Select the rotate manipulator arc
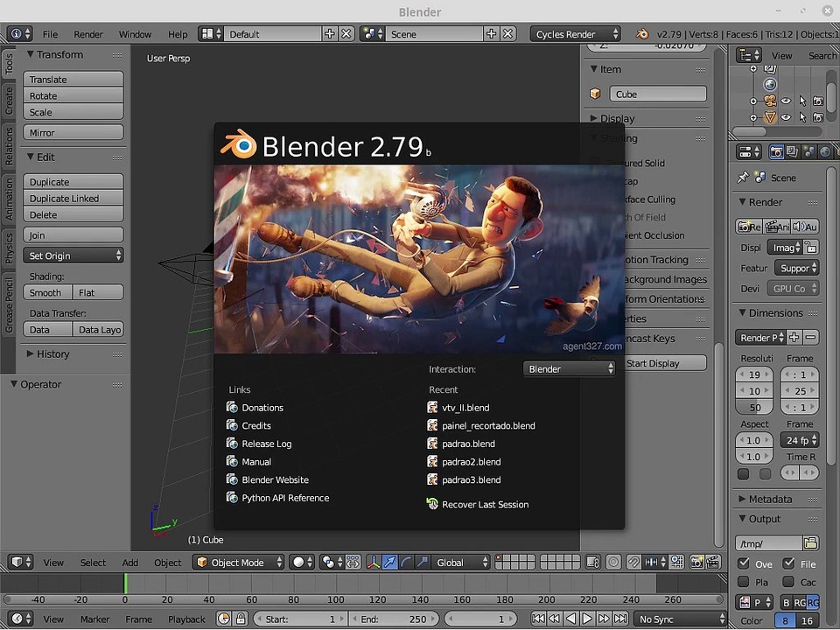 click(x=405, y=562)
